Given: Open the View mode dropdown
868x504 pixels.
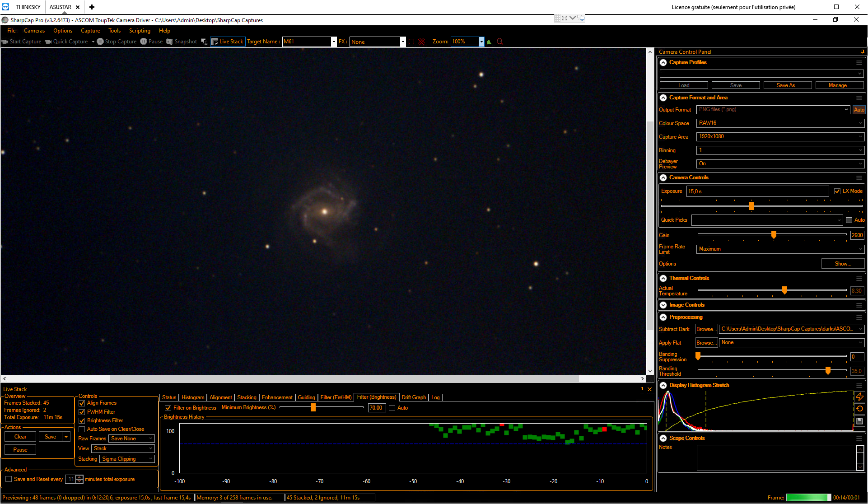Looking at the screenshot, I should (x=123, y=449).
